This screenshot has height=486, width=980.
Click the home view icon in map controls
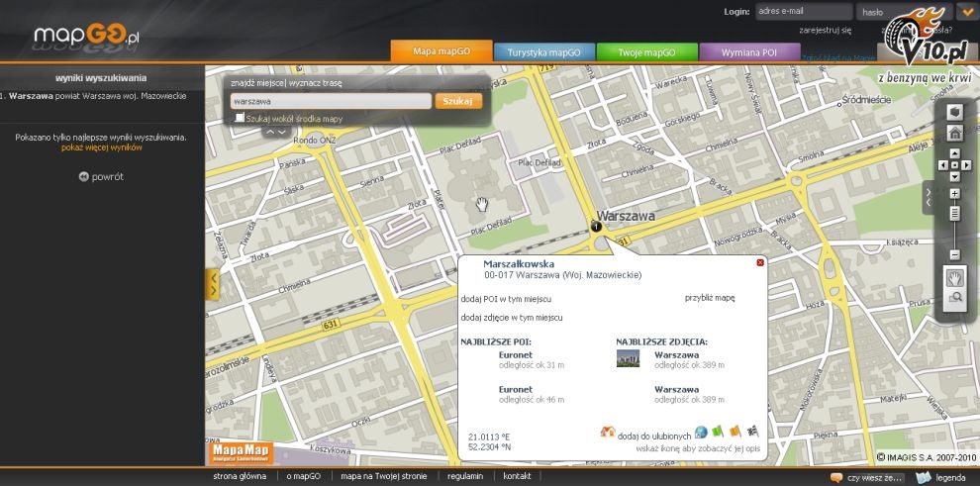pyautogui.click(x=954, y=133)
